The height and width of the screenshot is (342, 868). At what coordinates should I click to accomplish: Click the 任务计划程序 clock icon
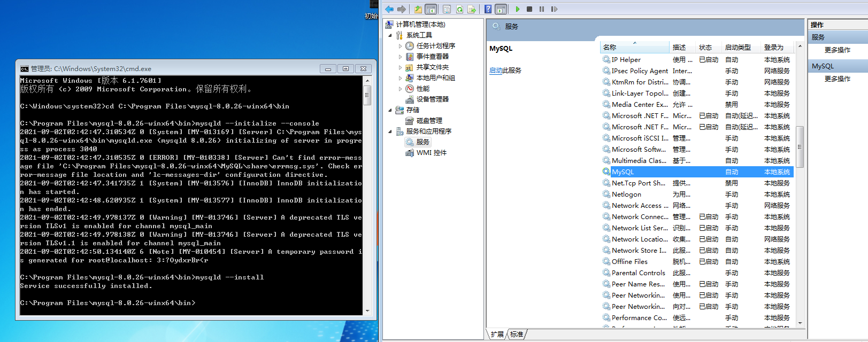410,46
